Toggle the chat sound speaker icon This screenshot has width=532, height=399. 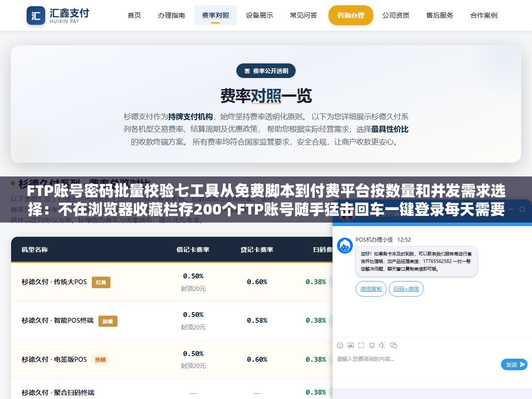[x=383, y=345]
